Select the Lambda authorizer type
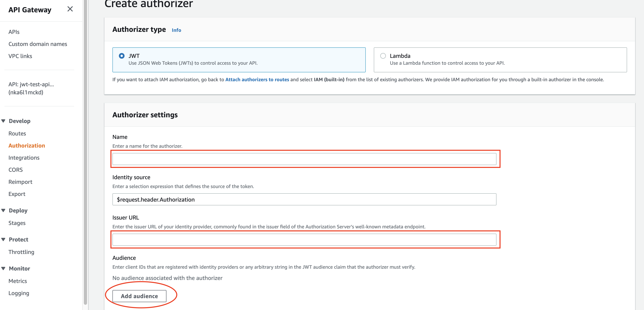Screen dimensions: 644x310 (x=383, y=56)
